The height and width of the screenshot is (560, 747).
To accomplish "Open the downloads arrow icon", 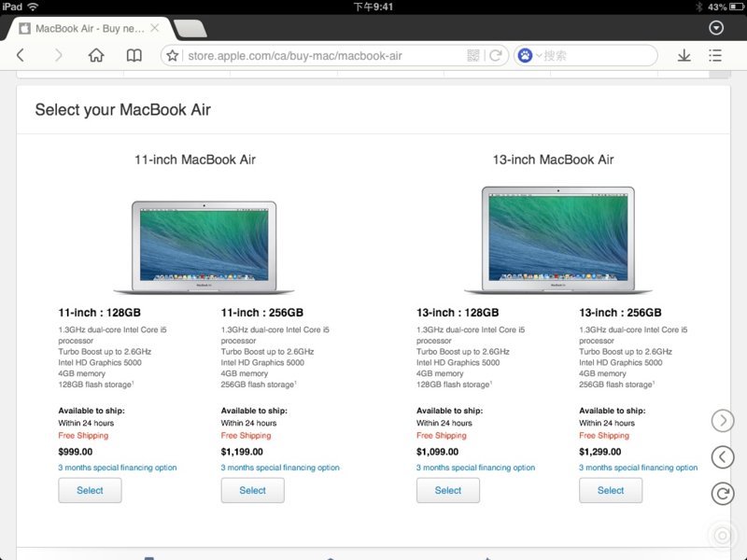I will pyautogui.click(x=684, y=56).
